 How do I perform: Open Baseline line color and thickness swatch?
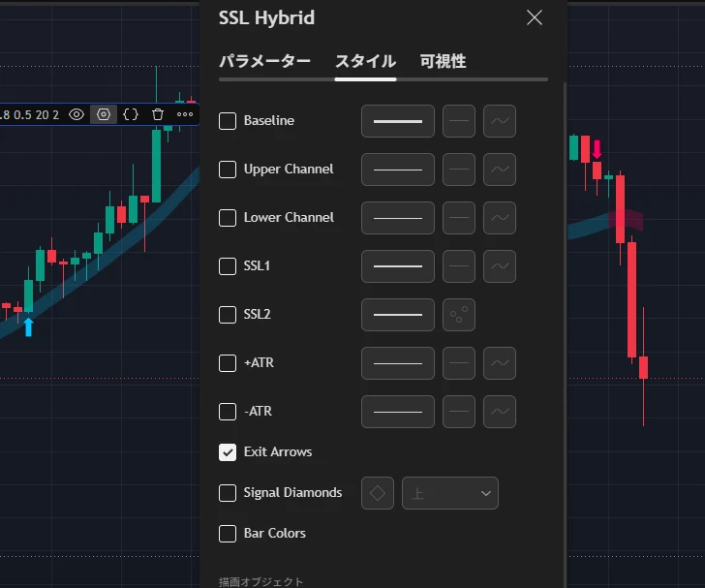[x=398, y=121]
